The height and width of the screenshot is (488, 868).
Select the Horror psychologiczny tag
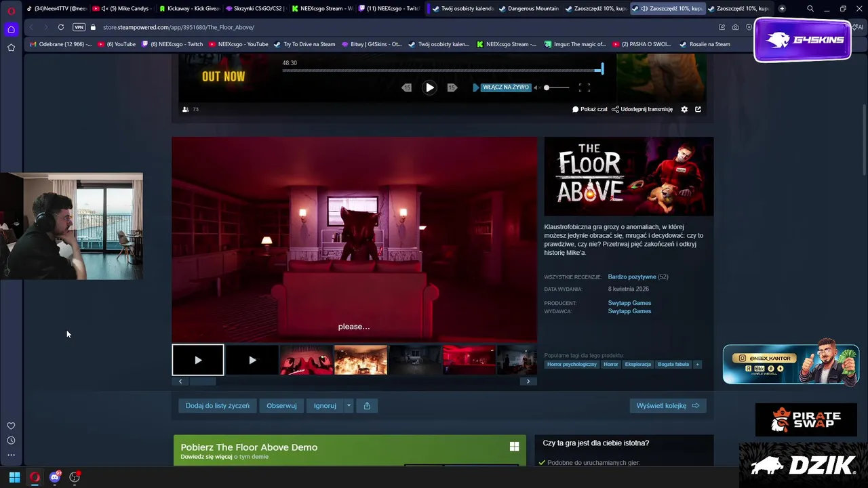click(572, 364)
